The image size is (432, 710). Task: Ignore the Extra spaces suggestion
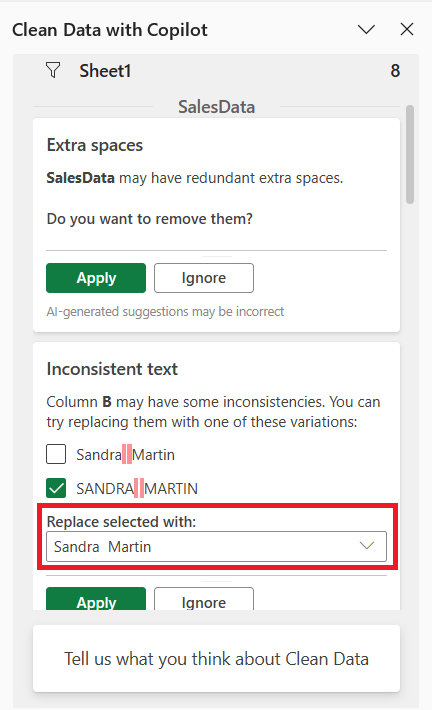point(204,278)
